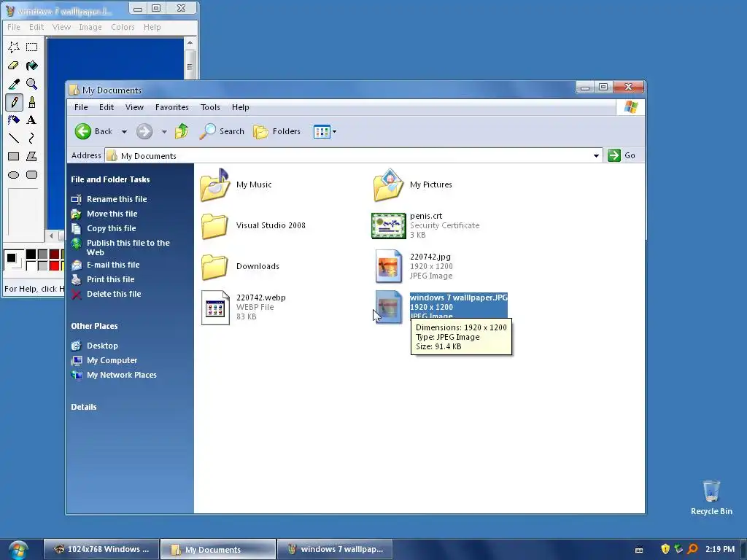
Task: Open the Back button history dropdown
Action: (124, 132)
